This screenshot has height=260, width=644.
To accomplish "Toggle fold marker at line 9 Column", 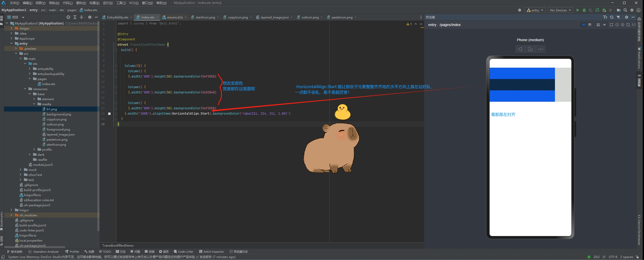I will click(116, 66).
